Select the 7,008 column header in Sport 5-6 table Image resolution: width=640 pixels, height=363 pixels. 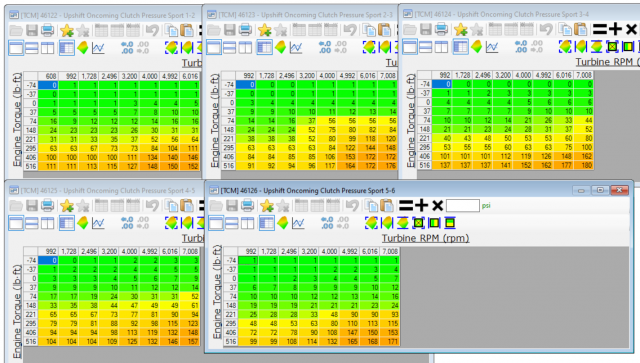coord(389,251)
